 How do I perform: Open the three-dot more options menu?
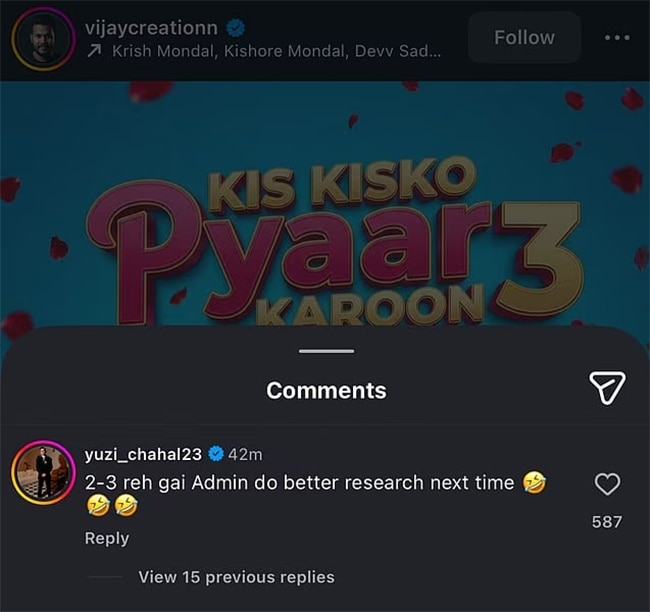point(617,38)
